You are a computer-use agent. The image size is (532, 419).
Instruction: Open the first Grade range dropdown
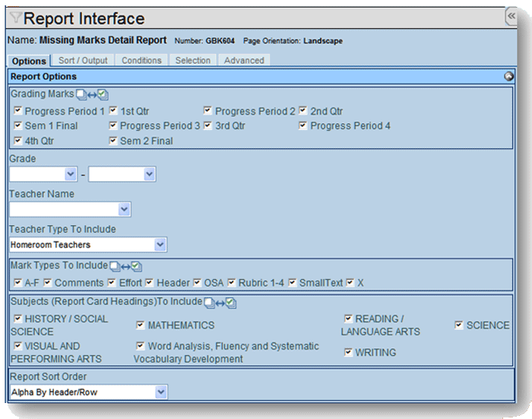[43, 174]
